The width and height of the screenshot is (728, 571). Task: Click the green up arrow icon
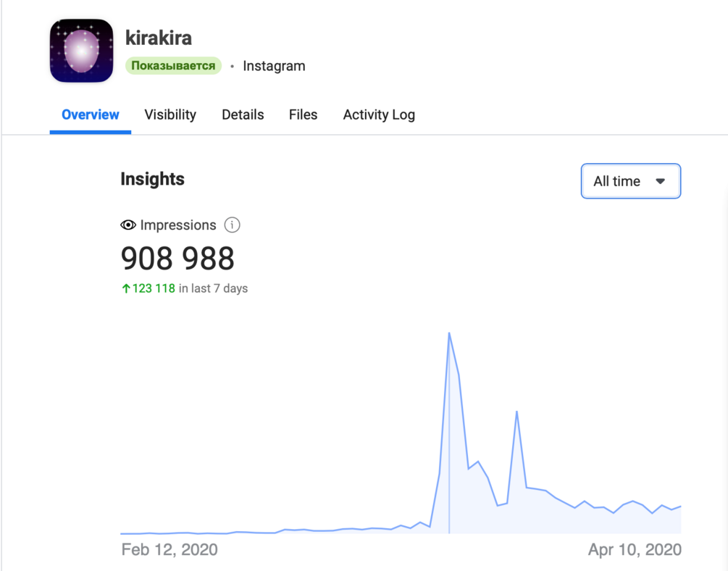point(126,288)
